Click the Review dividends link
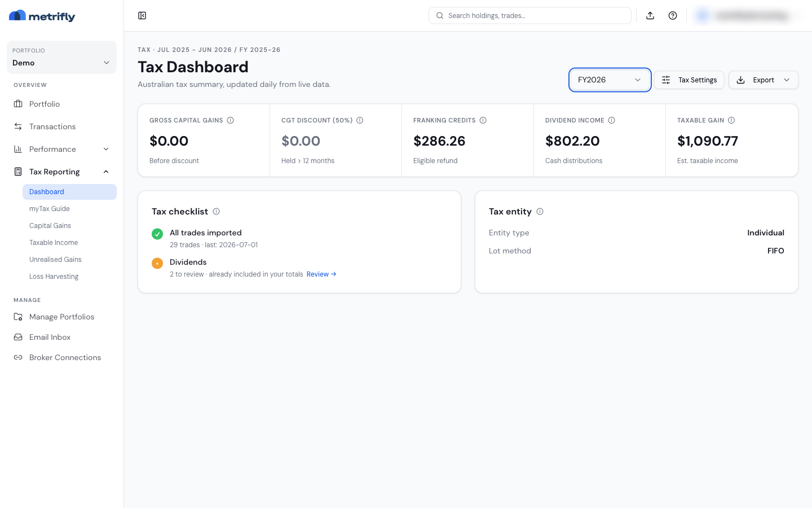Image resolution: width=812 pixels, height=508 pixels. tap(321, 274)
